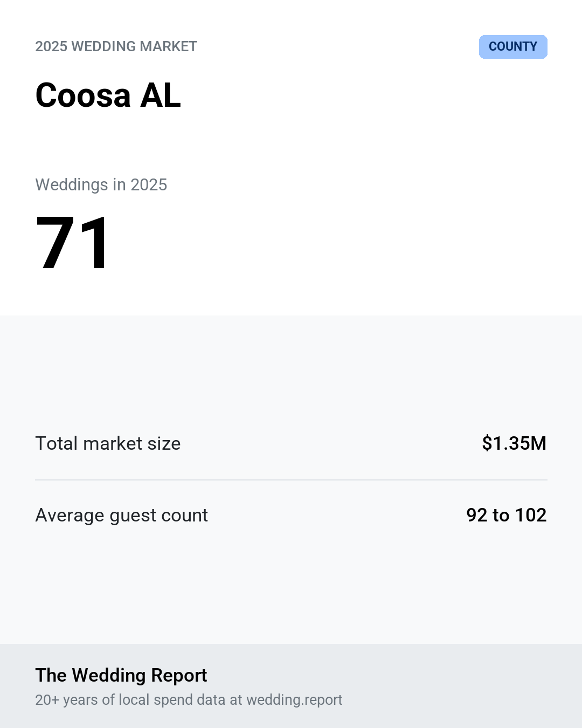This screenshot has height=728, width=582.
Task: Click the Weddings in 2025 label
Action: coord(101,184)
